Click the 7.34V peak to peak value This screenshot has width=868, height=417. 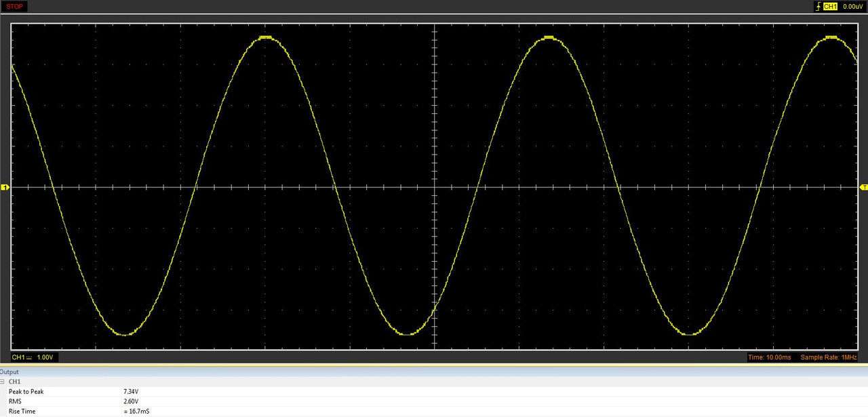(x=131, y=392)
